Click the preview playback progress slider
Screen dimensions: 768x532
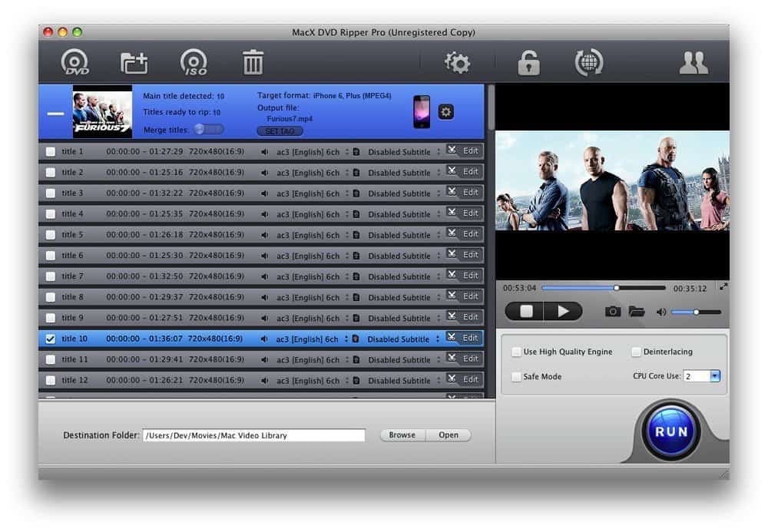604,288
